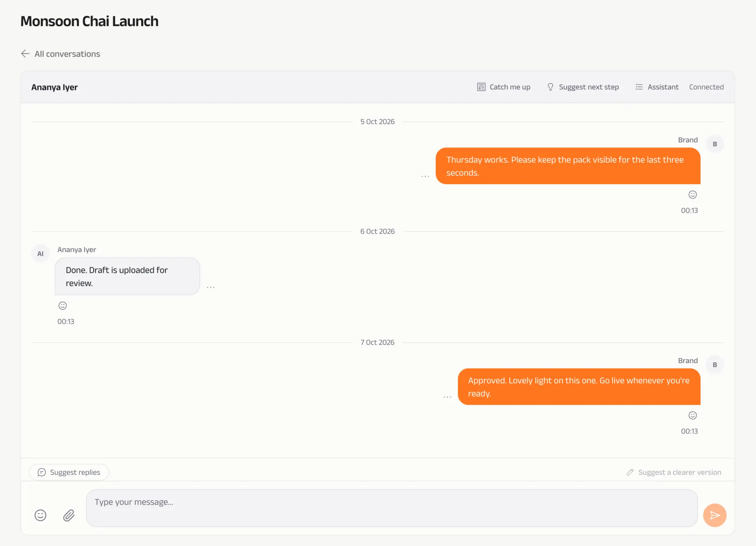The width and height of the screenshot is (756, 546).
Task: Open options menu for Thursday works message
Action: point(425,176)
